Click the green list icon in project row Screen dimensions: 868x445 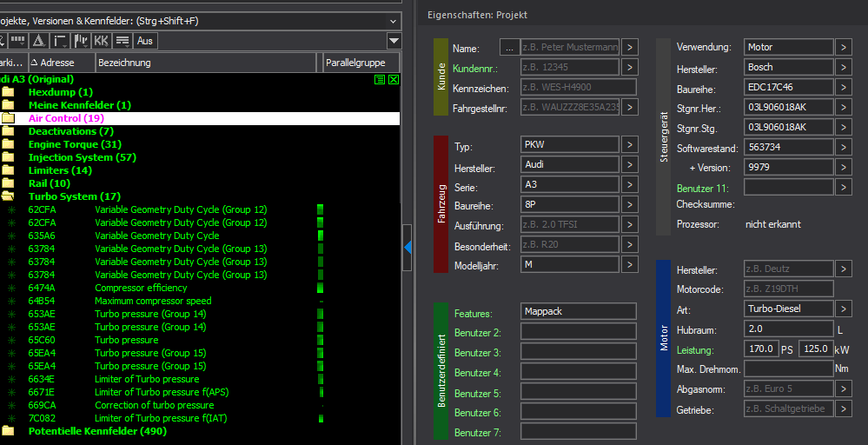tap(380, 79)
